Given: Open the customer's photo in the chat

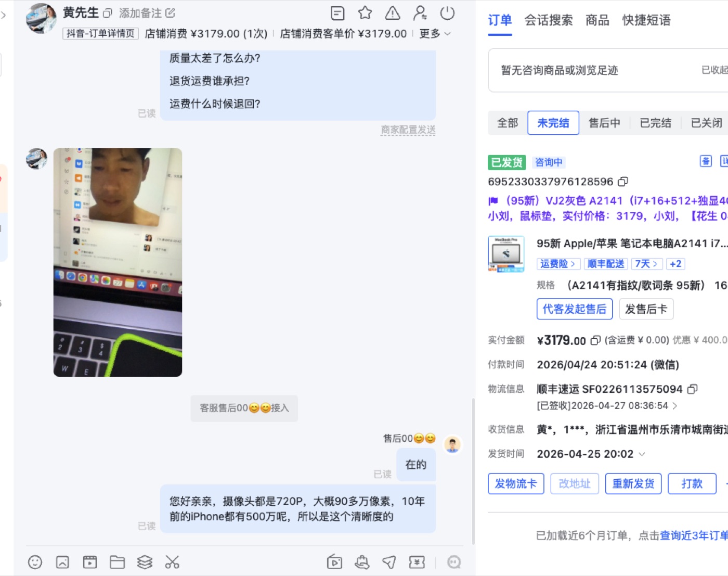Looking at the screenshot, I should point(118,262).
